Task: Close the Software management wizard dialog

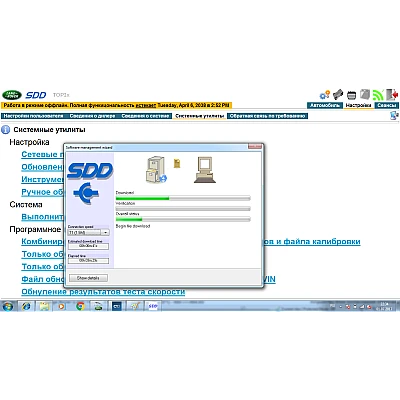Action: (255, 147)
